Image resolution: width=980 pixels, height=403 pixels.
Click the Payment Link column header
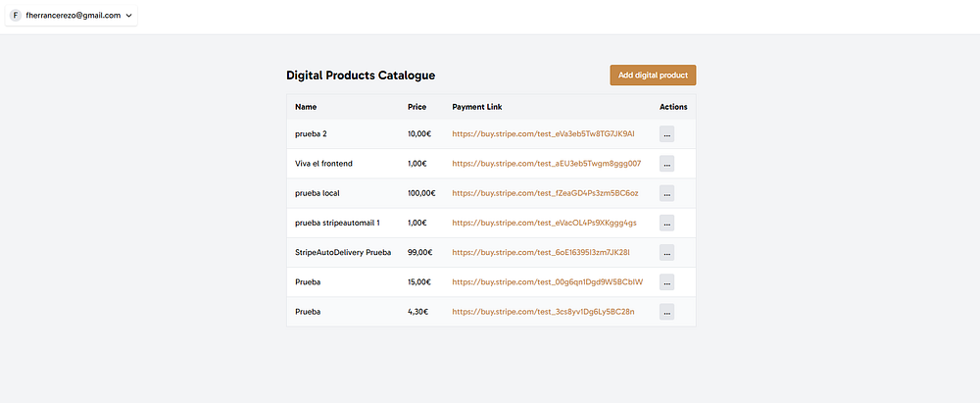pyautogui.click(x=477, y=107)
